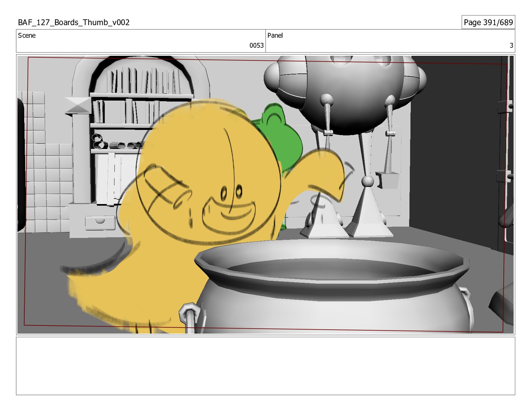Click the scene number 0053
532x411 pixels.
pyautogui.click(x=257, y=45)
